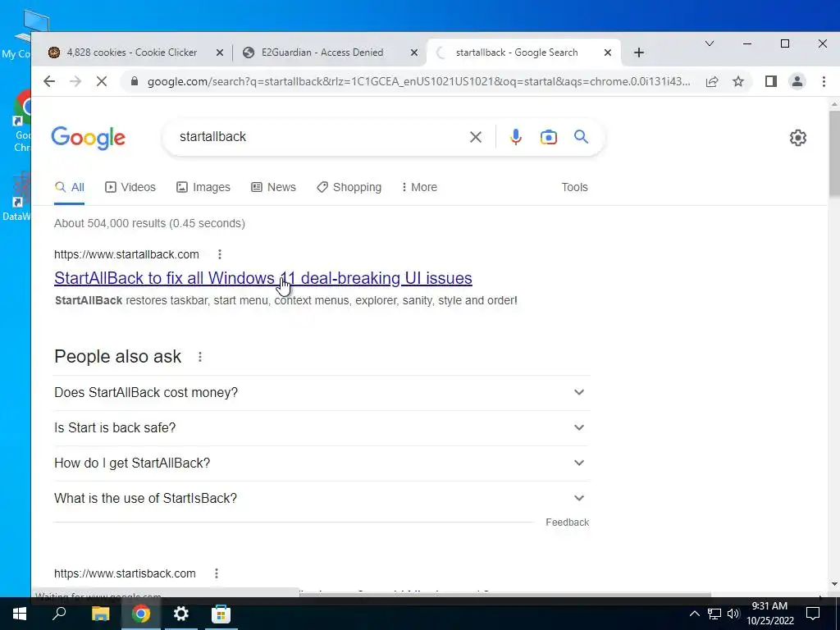Click the Google logo
Screen dimensions: 840x630
[x=88, y=138]
